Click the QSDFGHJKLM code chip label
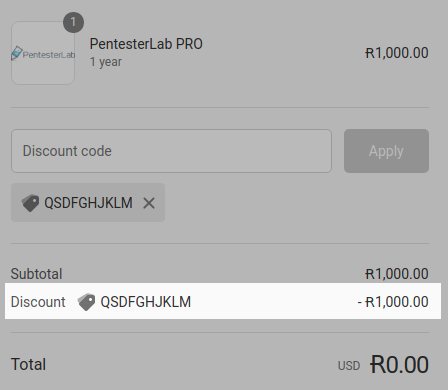The image size is (448, 390). pyautogui.click(x=88, y=203)
